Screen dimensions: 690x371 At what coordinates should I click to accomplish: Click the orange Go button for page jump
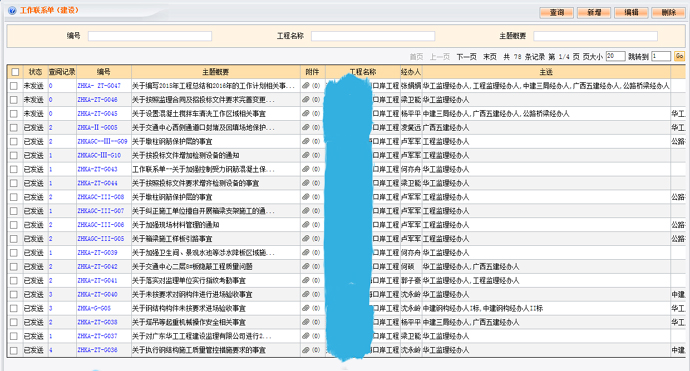[679, 56]
